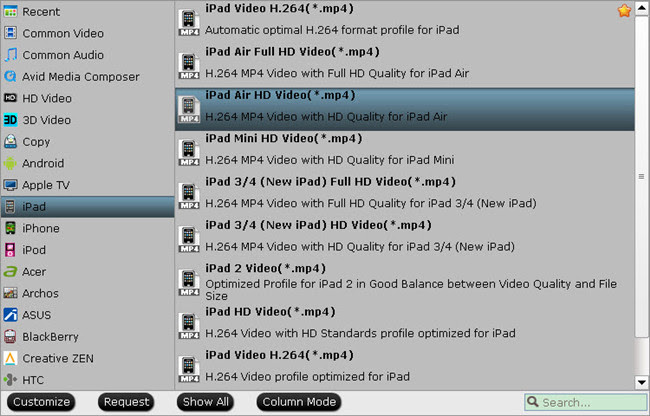Image resolution: width=650 pixels, height=416 pixels.
Task: Click the Show All button
Action: coord(206,402)
